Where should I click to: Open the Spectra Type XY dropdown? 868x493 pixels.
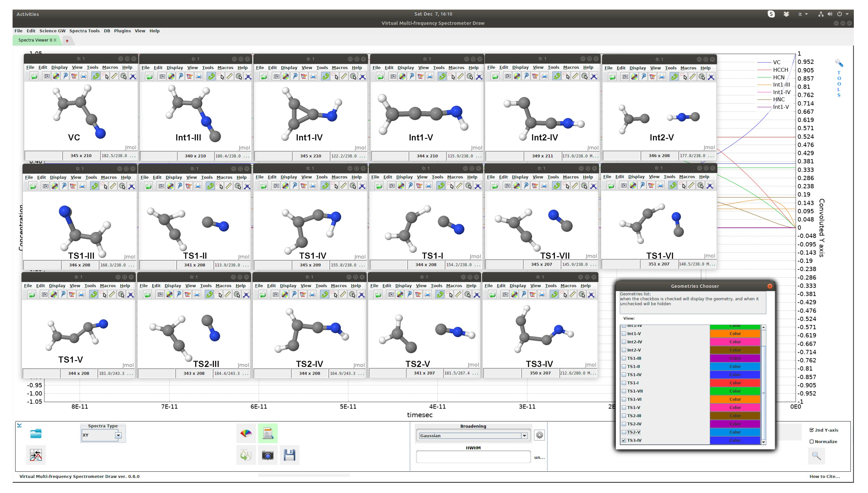pos(118,435)
